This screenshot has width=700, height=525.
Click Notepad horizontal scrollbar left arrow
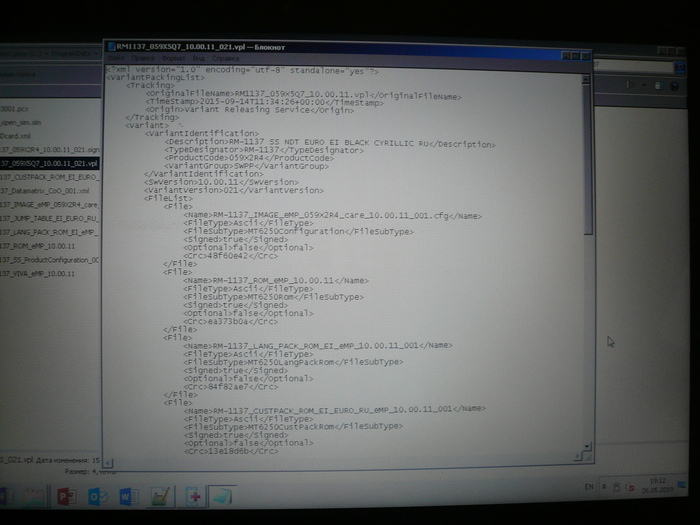pos(108,462)
